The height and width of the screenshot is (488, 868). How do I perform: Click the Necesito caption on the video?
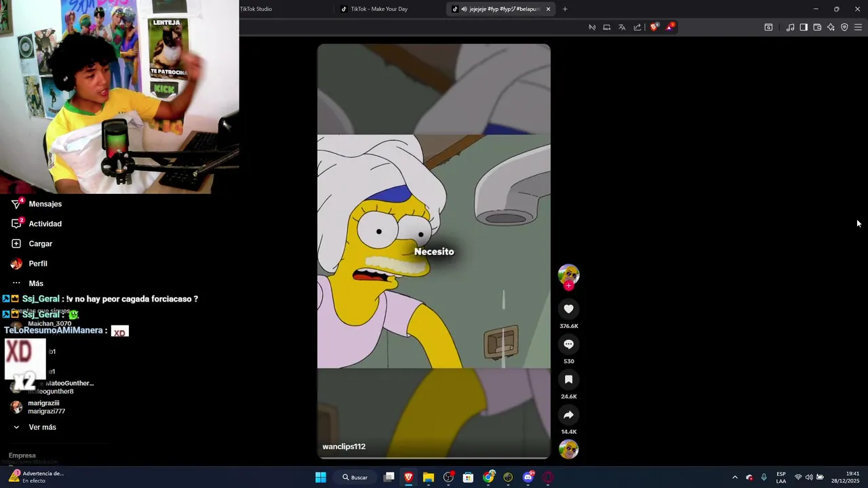click(434, 251)
